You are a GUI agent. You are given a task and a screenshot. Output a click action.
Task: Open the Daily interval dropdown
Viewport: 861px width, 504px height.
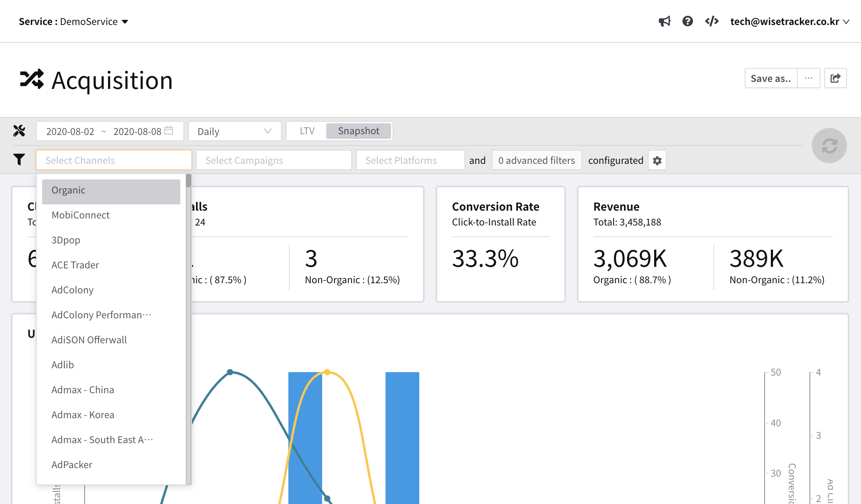pyautogui.click(x=235, y=131)
